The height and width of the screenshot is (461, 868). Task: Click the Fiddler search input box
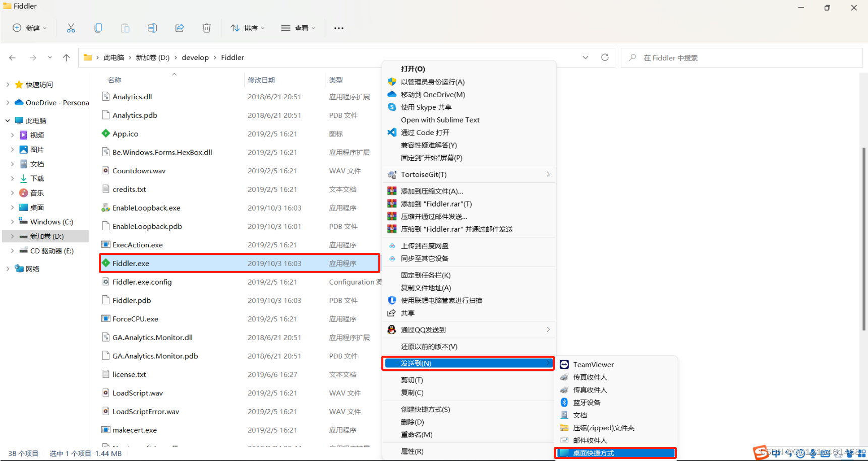[741, 58]
